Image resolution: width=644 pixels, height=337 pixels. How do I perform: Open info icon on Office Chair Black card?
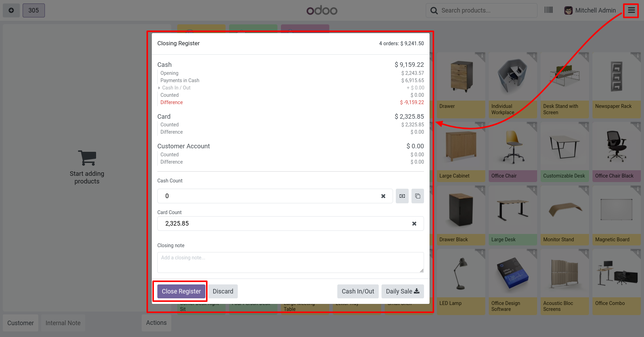click(x=637, y=125)
